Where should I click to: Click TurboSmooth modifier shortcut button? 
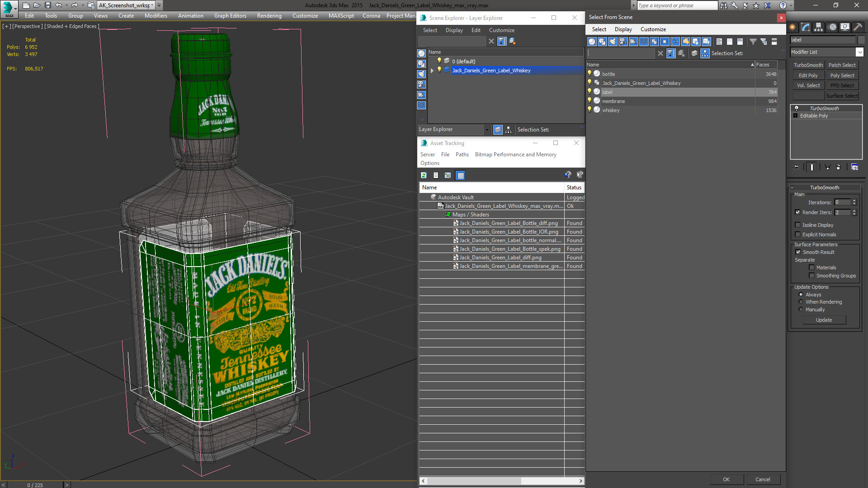[808, 65]
